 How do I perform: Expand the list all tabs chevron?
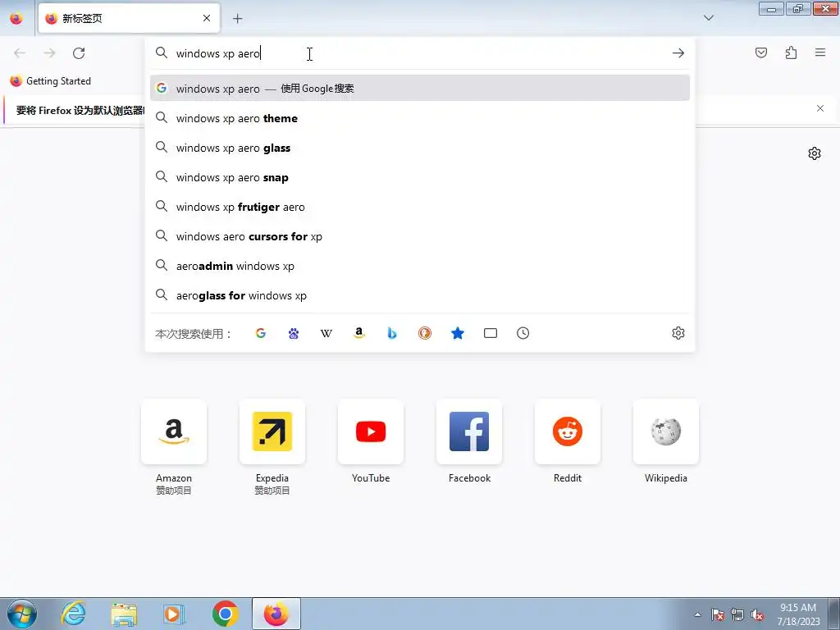pos(708,18)
